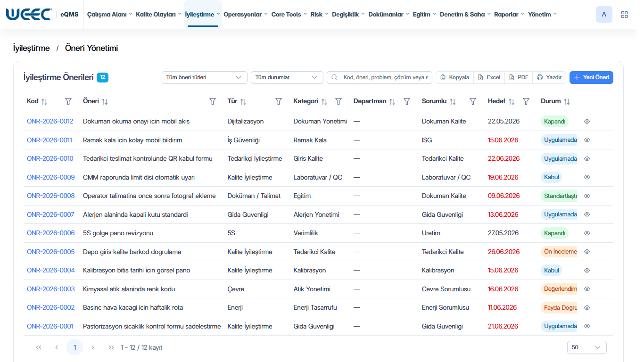Open the Risk menu
This screenshot has height=362, width=644.
click(320, 15)
